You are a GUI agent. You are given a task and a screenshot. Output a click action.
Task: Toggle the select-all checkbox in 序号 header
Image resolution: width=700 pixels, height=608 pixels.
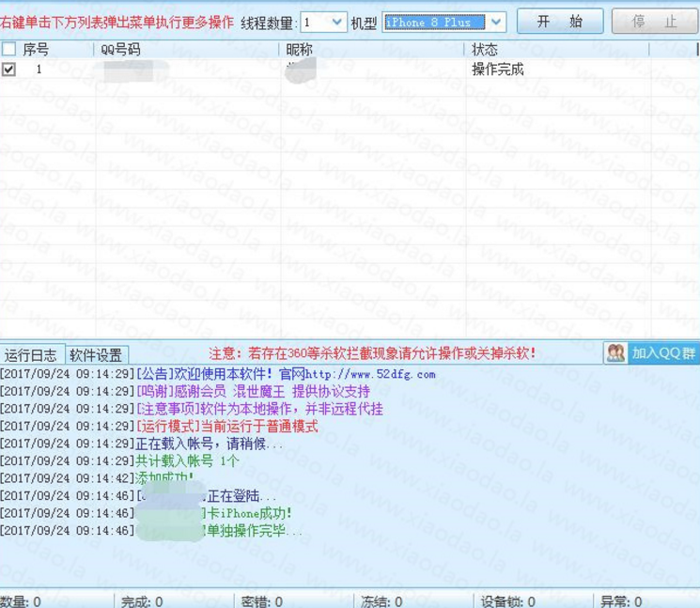9,48
